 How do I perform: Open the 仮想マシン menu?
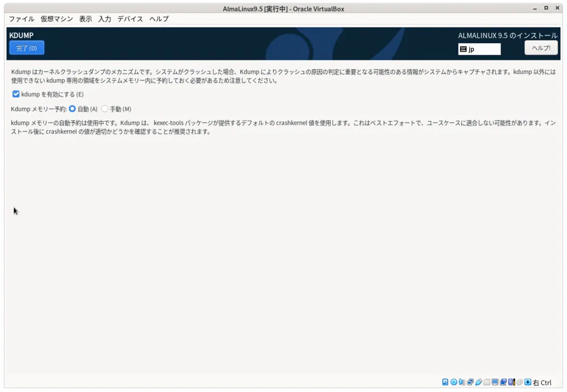tap(57, 18)
